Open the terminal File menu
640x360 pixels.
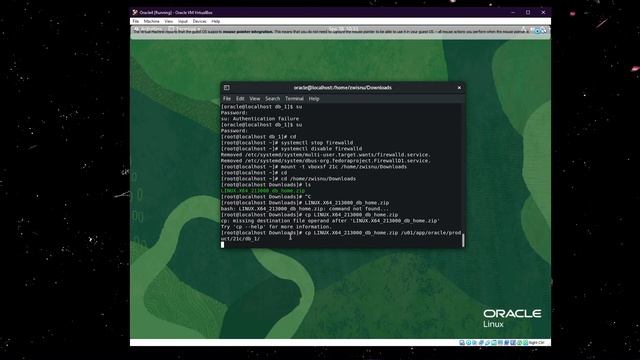(227, 98)
